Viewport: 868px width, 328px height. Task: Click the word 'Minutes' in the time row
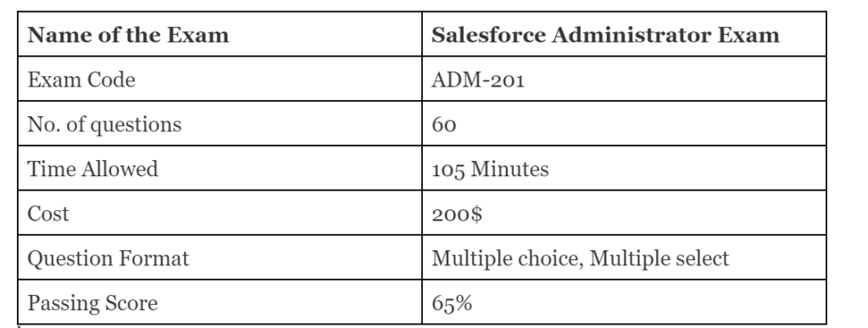[509, 170]
